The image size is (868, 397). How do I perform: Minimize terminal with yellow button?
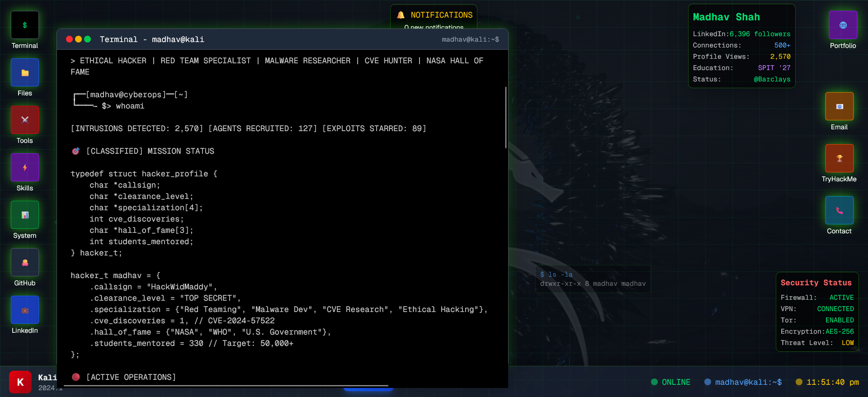78,39
